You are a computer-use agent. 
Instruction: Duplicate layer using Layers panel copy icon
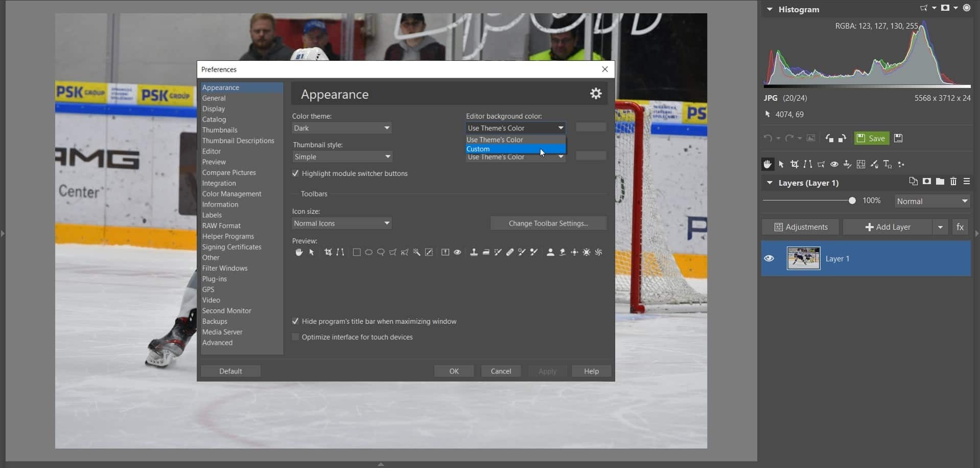point(913,182)
